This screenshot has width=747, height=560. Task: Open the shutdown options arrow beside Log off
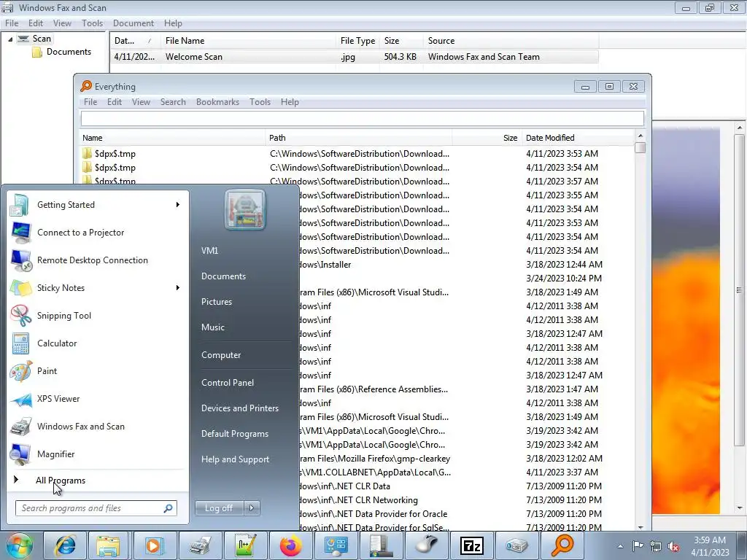click(x=252, y=508)
